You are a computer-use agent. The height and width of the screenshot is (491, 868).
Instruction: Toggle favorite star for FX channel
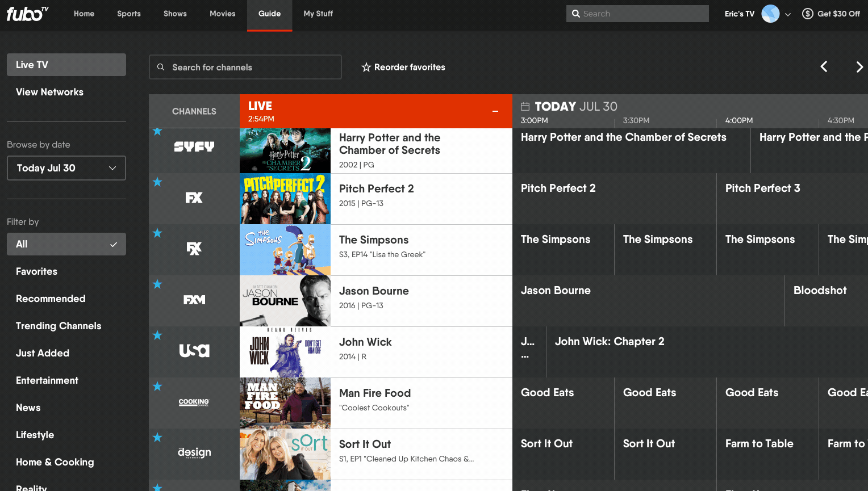click(157, 182)
